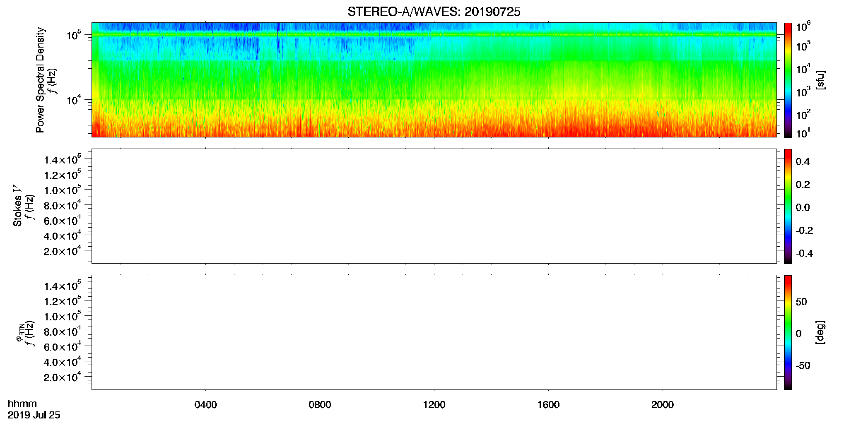This screenshot has width=868, height=447.
Task: Click the phi RTN degrees color bar
Action: 788,332
